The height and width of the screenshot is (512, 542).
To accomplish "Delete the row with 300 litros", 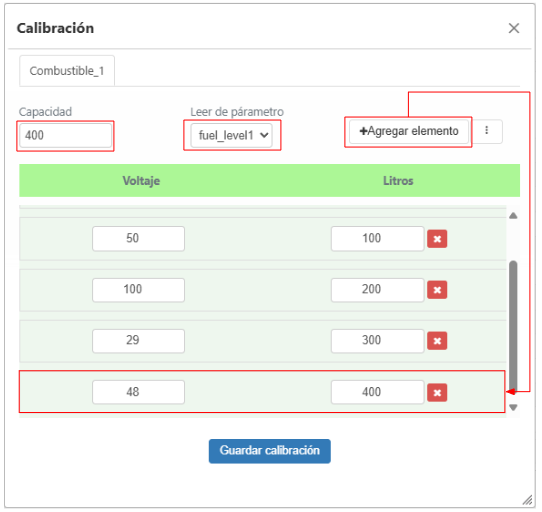I will coord(437,341).
